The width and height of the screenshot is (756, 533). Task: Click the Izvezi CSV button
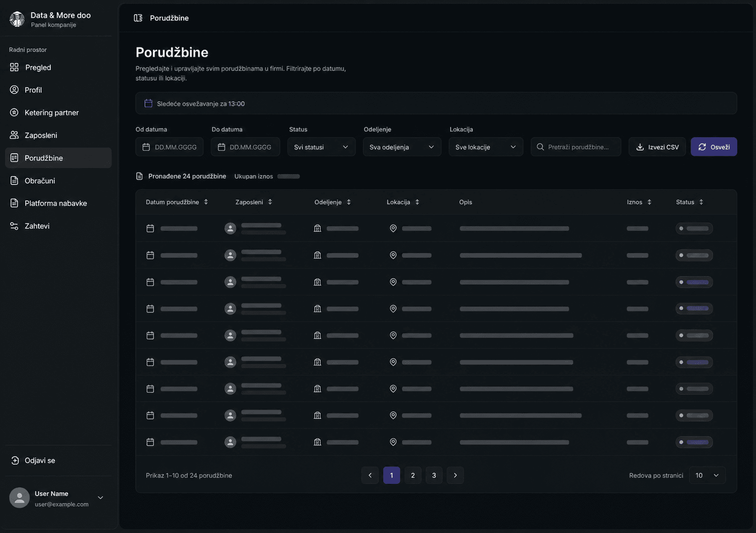[x=657, y=147]
